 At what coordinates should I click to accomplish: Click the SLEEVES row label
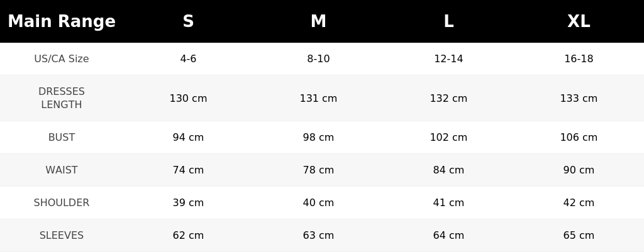tap(62, 236)
